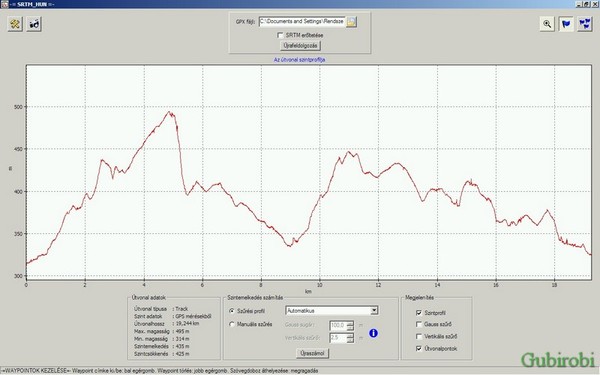
Task: Select the single blue flag waypoint tool
Action: (x=566, y=24)
